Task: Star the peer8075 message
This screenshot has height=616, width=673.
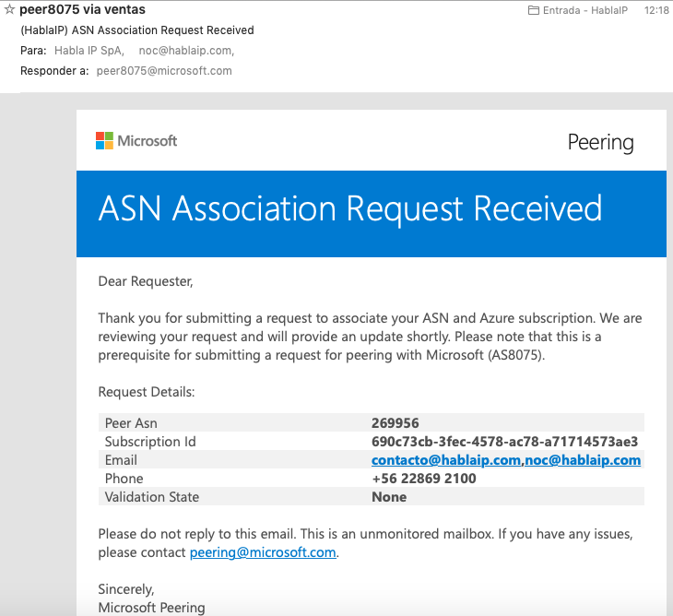Action: pos(9,9)
